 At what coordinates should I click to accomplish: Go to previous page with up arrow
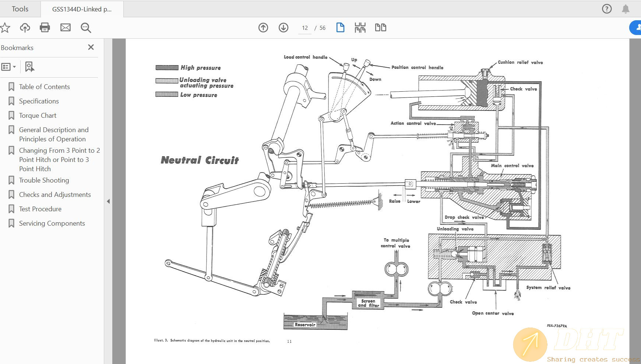click(263, 28)
